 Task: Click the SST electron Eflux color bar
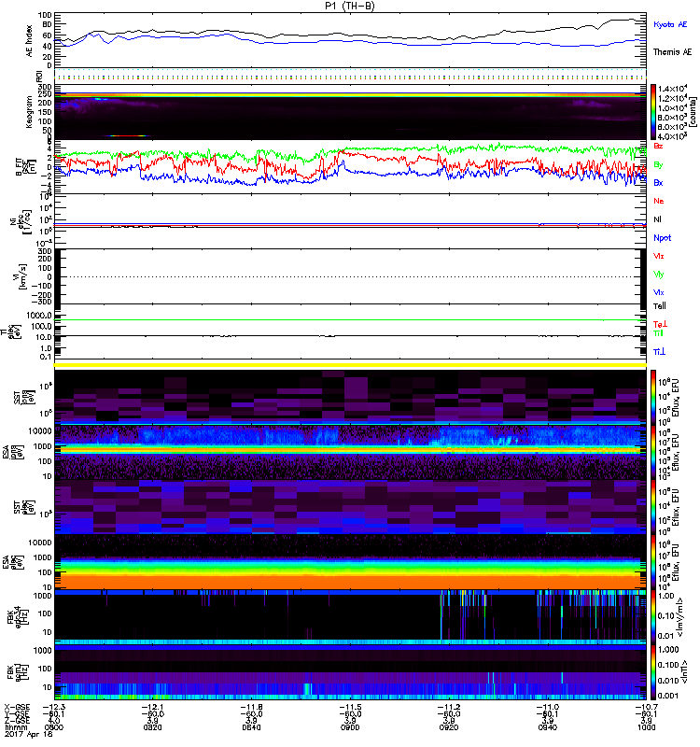[x=653, y=507]
